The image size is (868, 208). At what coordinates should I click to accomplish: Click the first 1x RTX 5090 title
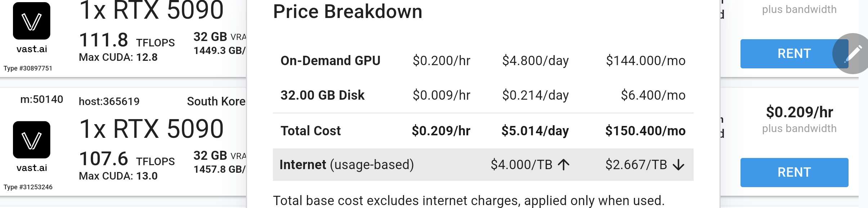coord(151,10)
